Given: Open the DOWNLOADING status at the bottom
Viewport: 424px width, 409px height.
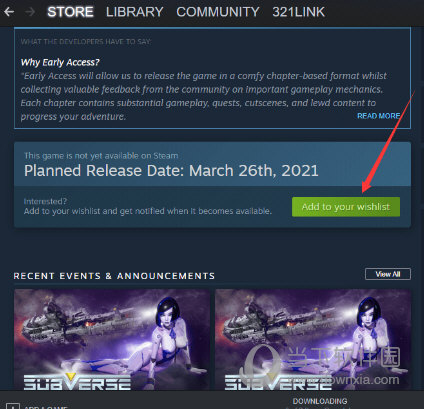Looking at the screenshot, I should coord(320,401).
